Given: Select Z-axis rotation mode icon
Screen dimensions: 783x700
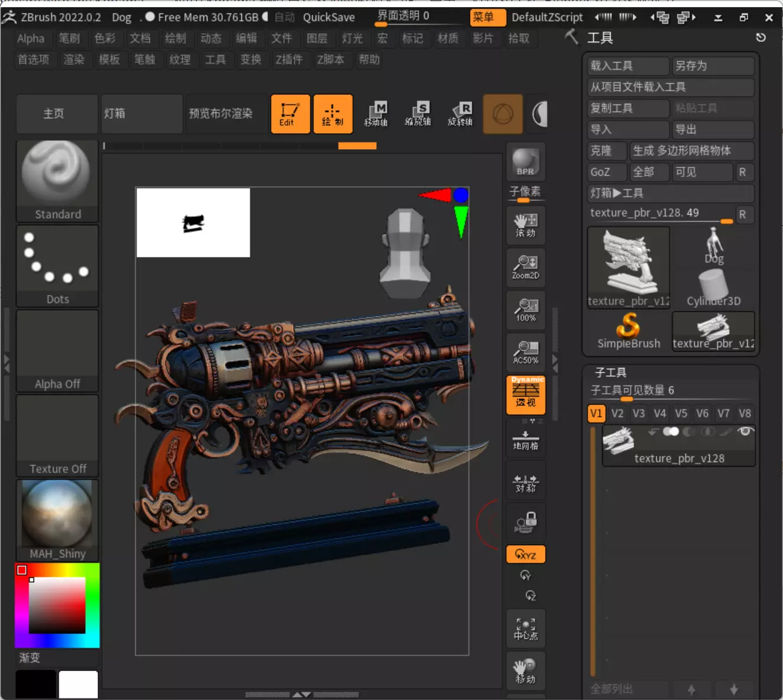Looking at the screenshot, I should (531, 596).
